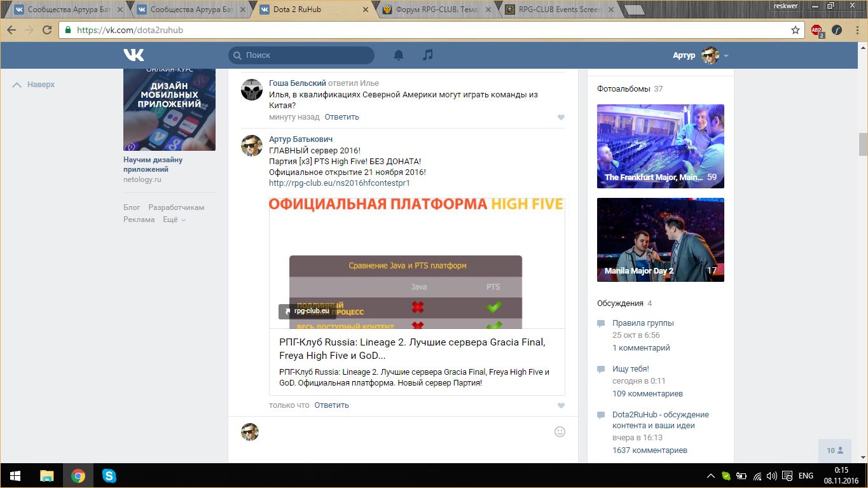Open the emoji smiley picker
The image size is (868, 488).
[x=560, y=431]
